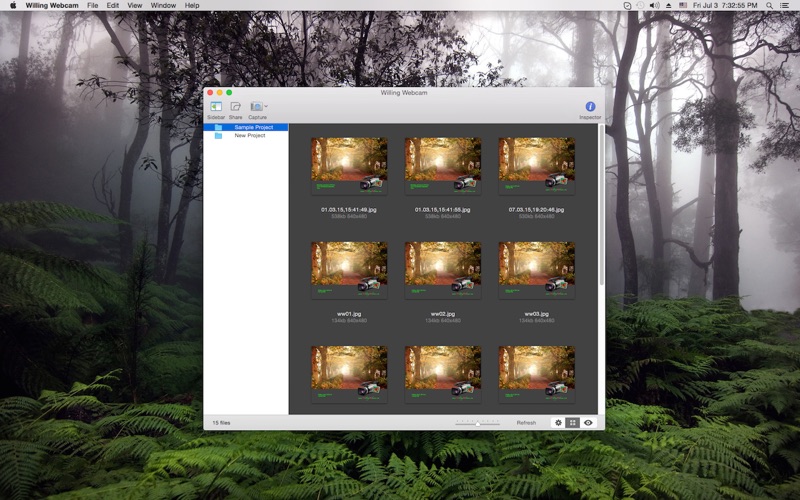Click file name 01.03.15,15:41:49.jpg
The width and height of the screenshot is (800, 500).
349,209
